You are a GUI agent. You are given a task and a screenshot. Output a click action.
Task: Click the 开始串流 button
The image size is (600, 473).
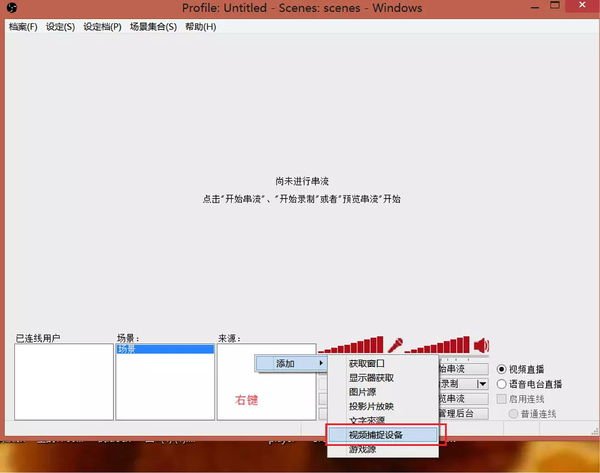[x=463, y=369]
